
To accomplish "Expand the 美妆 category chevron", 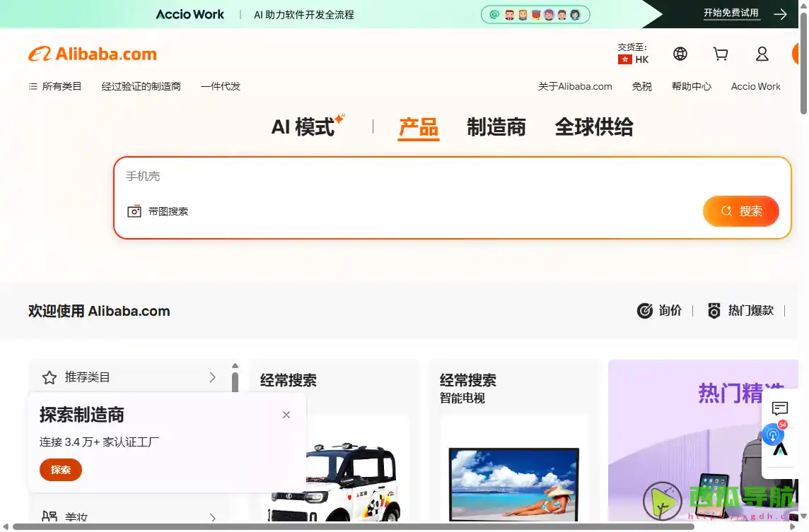I will tap(213, 517).
